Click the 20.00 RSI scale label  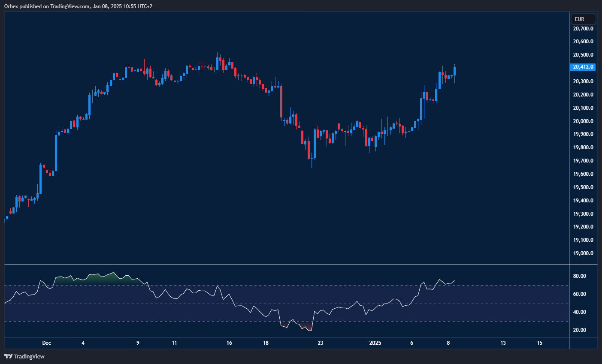tap(580, 330)
